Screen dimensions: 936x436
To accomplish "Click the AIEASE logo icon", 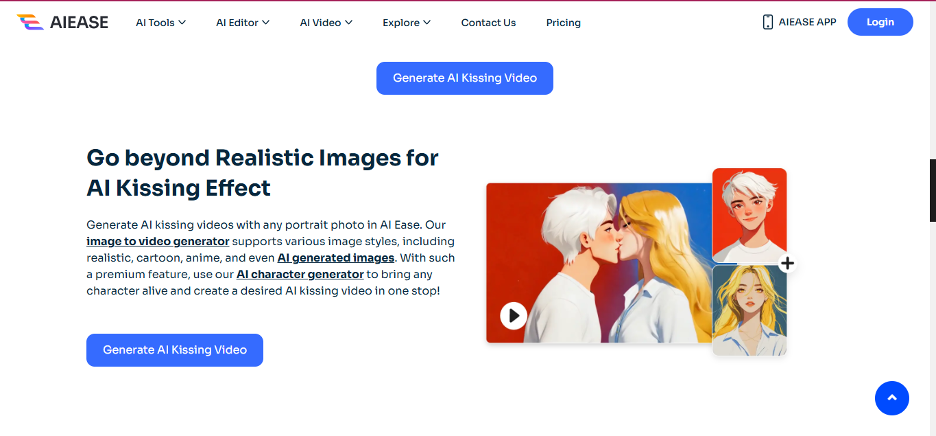I will tap(30, 22).
